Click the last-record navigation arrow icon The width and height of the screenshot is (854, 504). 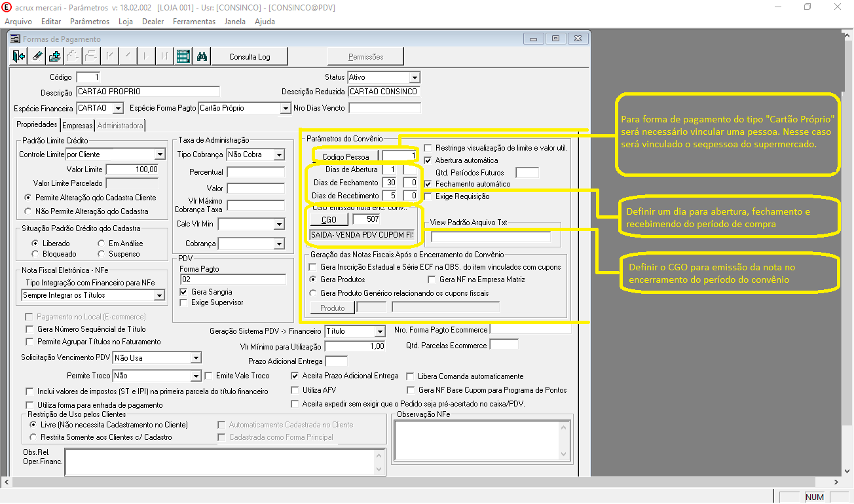coord(164,56)
